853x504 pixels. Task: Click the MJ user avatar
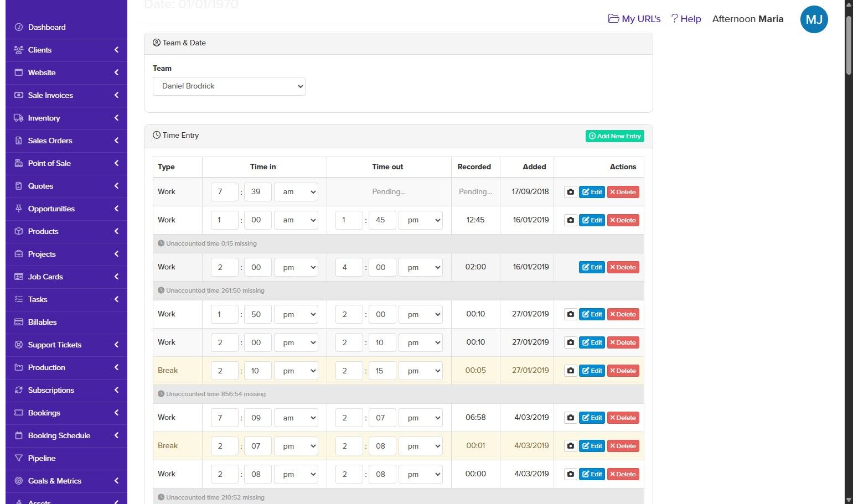coord(814,20)
